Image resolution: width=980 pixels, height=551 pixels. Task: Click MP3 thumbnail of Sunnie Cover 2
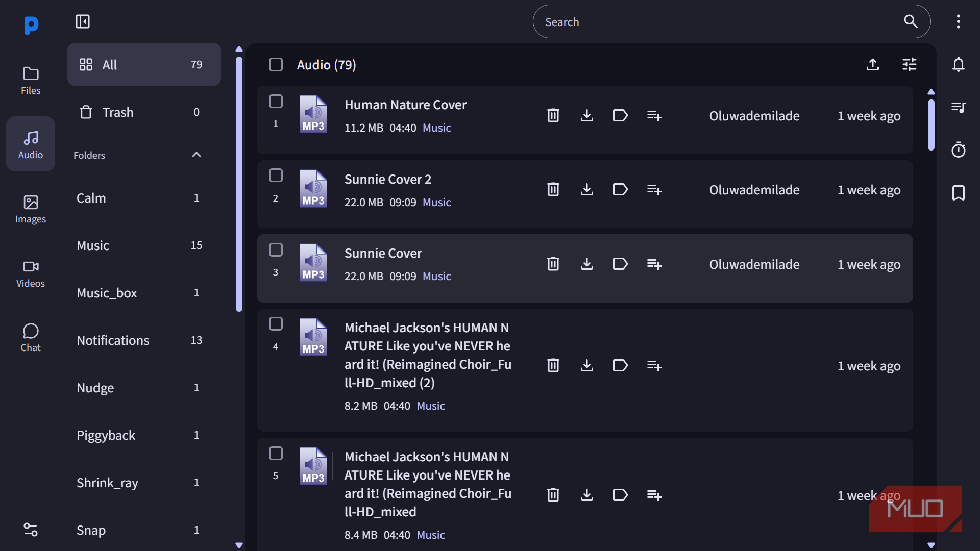point(313,188)
